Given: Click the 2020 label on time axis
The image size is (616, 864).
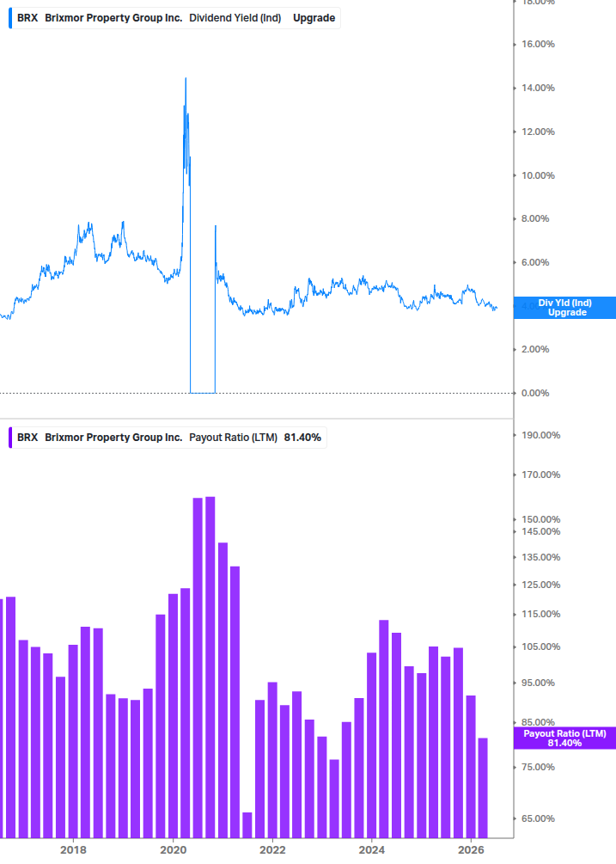Looking at the screenshot, I should tap(173, 849).
